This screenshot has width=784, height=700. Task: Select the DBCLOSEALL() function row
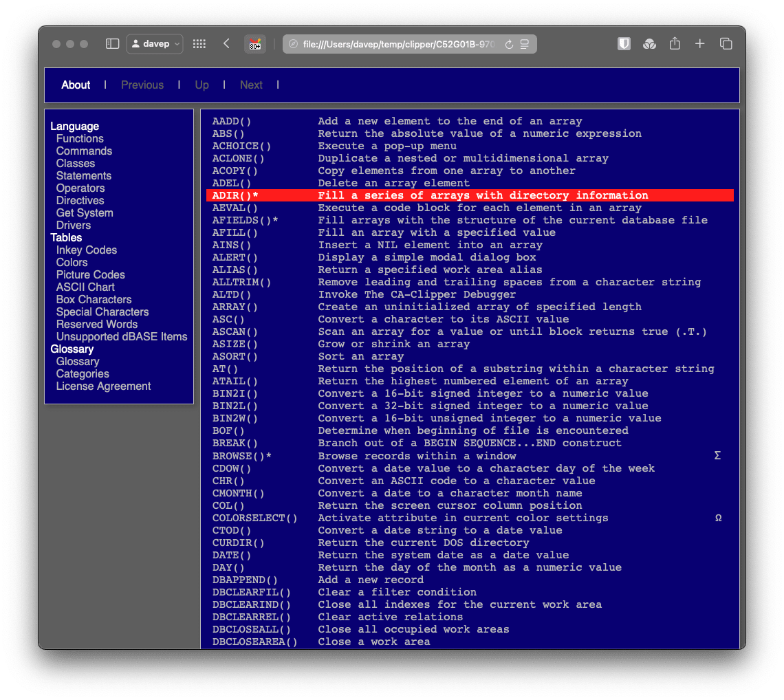click(470, 629)
